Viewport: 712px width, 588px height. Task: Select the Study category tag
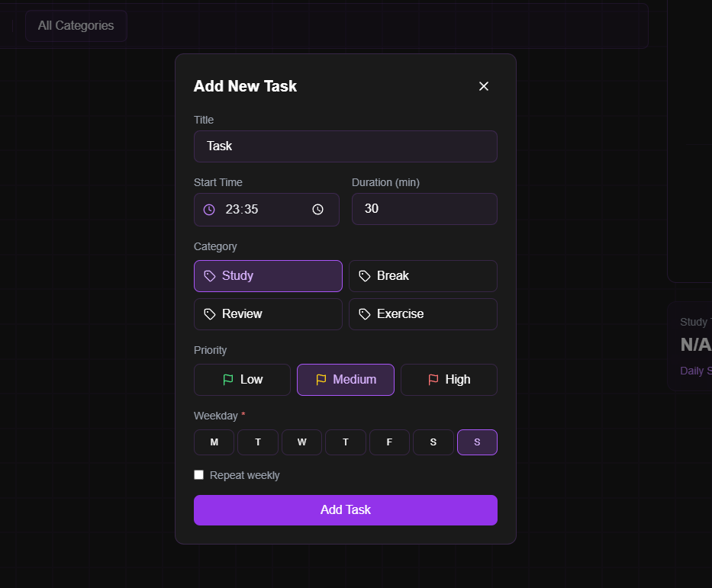pyautogui.click(x=268, y=276)
